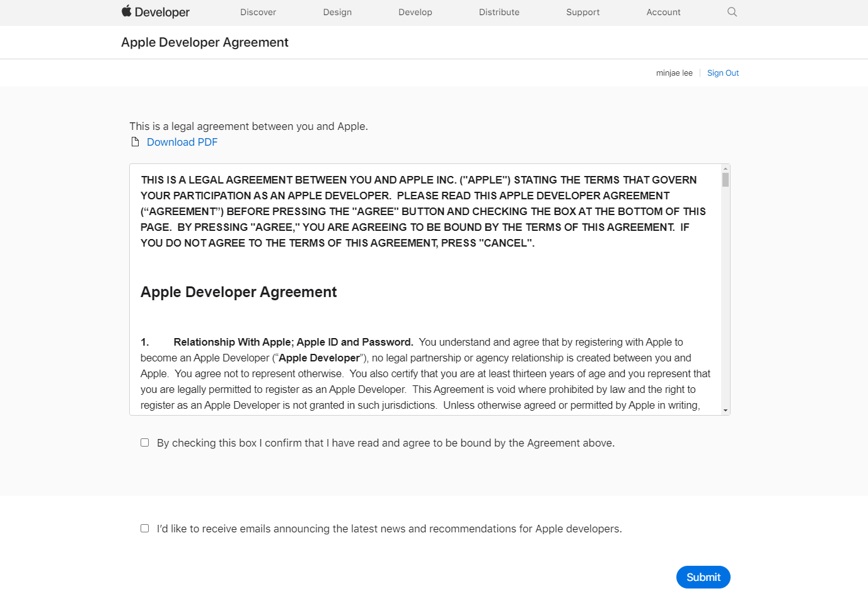Open the Discover menu
Image resolution: width=868 pixels, height=603 pixels.
[x=258, y=12]
